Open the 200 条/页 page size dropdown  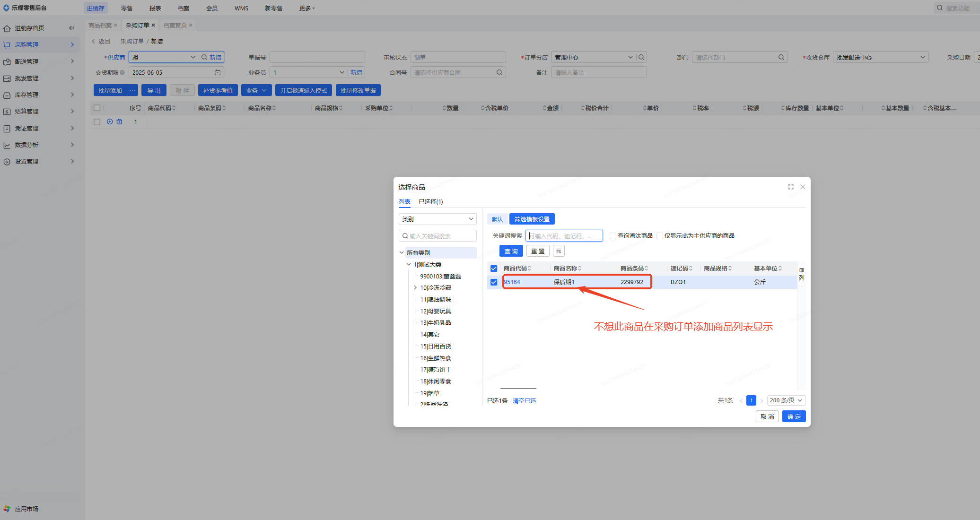click(x=786, y=400)
